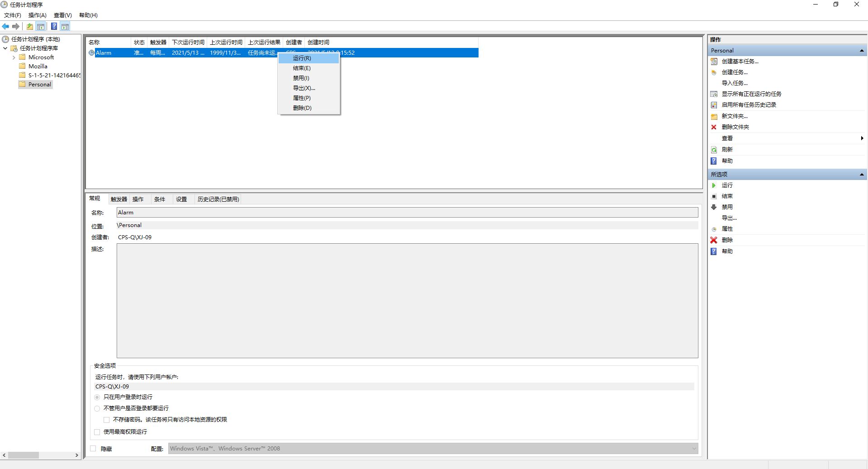Select "只在用户登录时运行" radio button

click(x=97, y=397)
